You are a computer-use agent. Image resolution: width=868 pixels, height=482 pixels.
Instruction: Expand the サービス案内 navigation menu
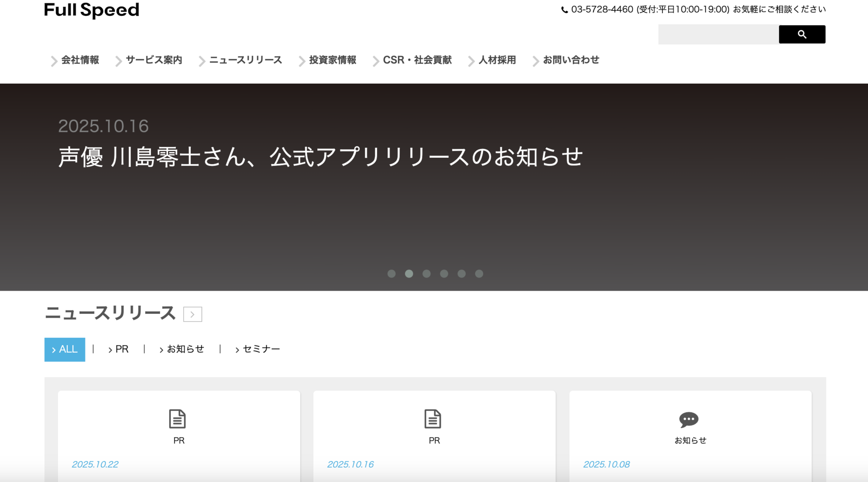154,60
